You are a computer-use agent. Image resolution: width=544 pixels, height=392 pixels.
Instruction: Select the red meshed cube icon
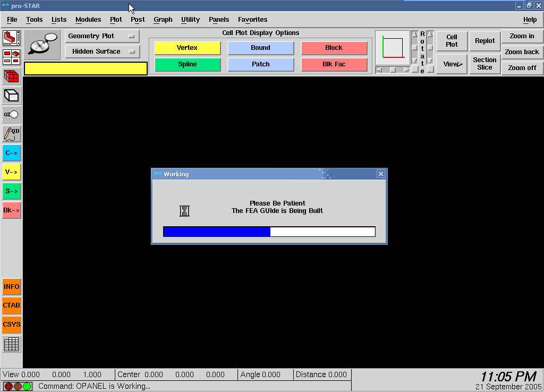12,76
